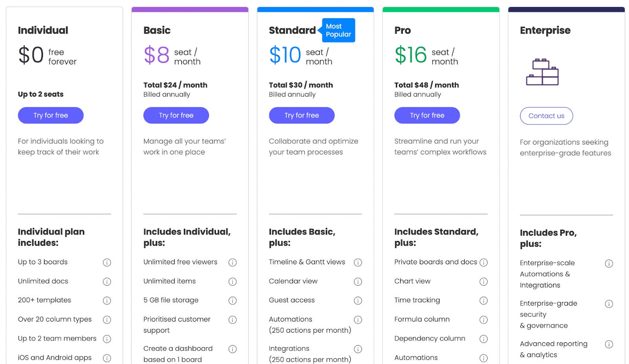Image resolution: width=629 pixels, height=364 pixels.
Task: Open info for Enterprise-grade security & governance
Action: pyautogui.click(x=609, y=304)
